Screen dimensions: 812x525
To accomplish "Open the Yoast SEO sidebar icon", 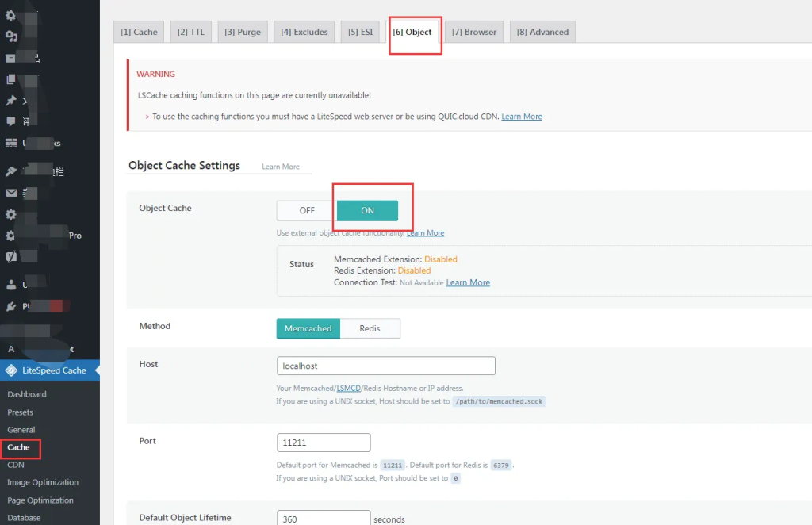I will [x=11, y=256].
